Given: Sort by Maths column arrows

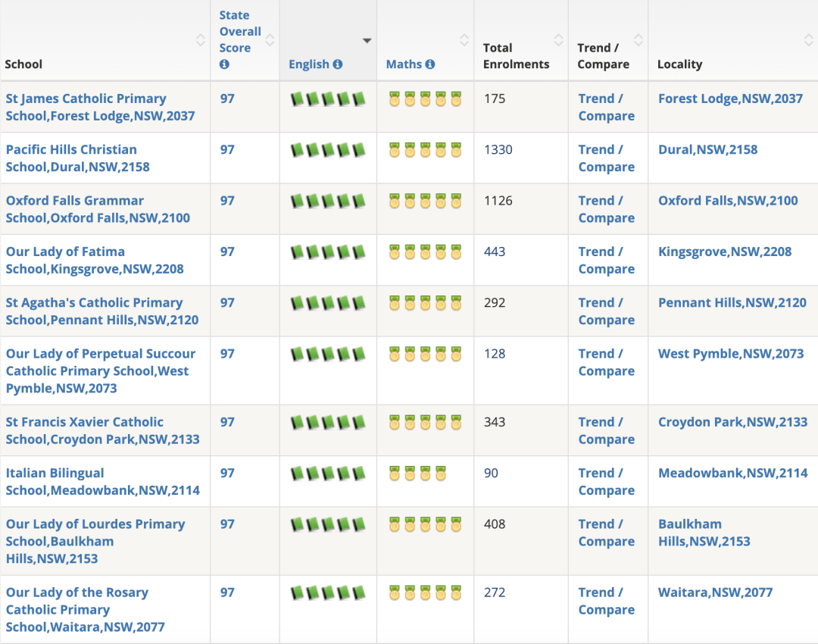Looking at the screenshot, I should point(464,40).
